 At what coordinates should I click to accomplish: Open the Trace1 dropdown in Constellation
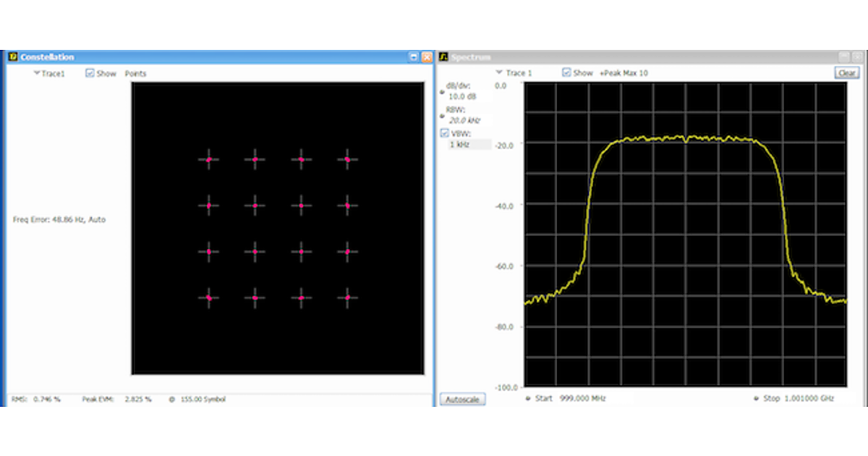48,74
